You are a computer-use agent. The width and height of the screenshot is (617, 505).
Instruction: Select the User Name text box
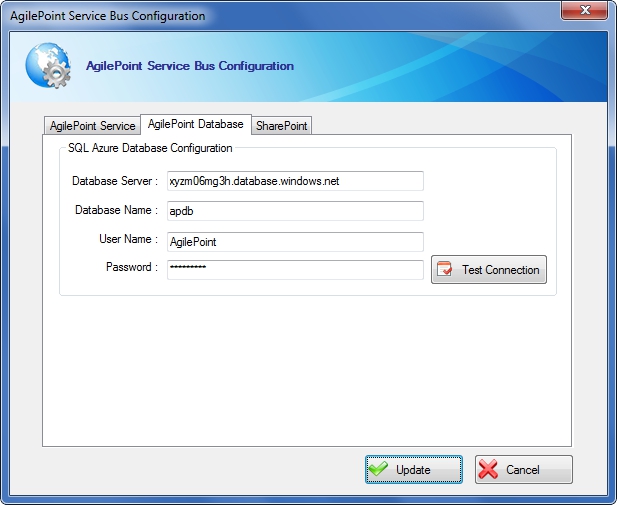[x=295, y=241]
